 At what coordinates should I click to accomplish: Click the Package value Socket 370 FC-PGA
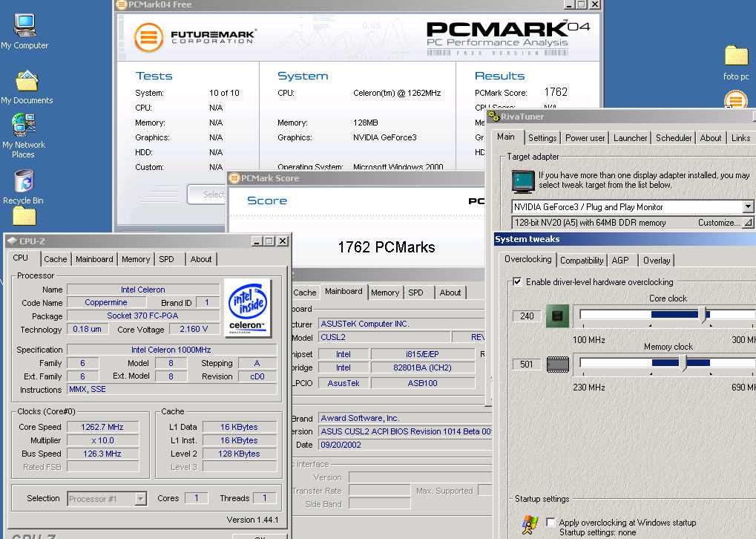click(x=143, y=316)
